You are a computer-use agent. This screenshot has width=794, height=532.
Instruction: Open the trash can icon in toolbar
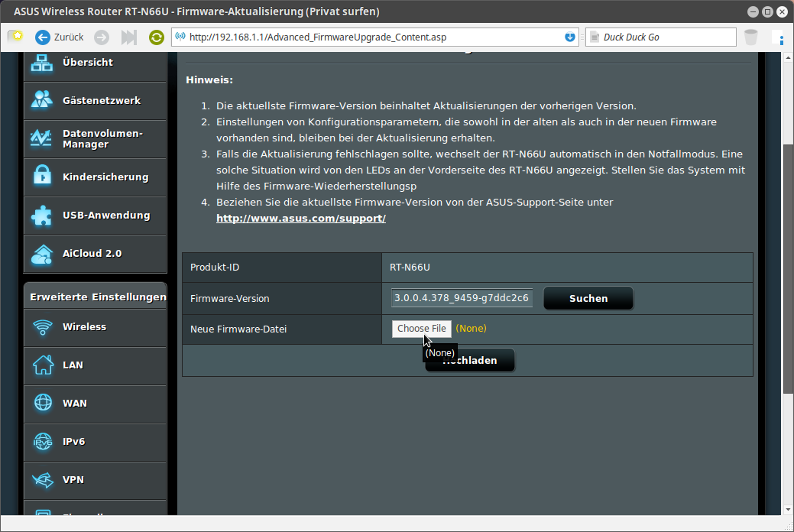751,37
